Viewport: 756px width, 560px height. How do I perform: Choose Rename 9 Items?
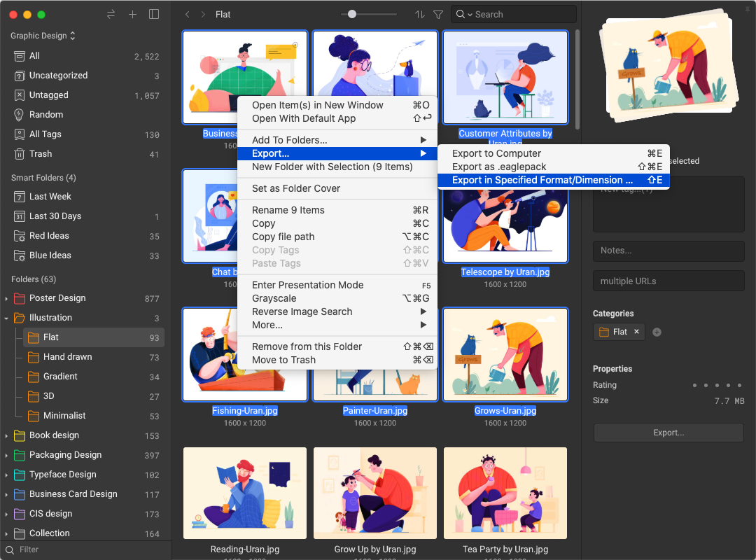337,210
